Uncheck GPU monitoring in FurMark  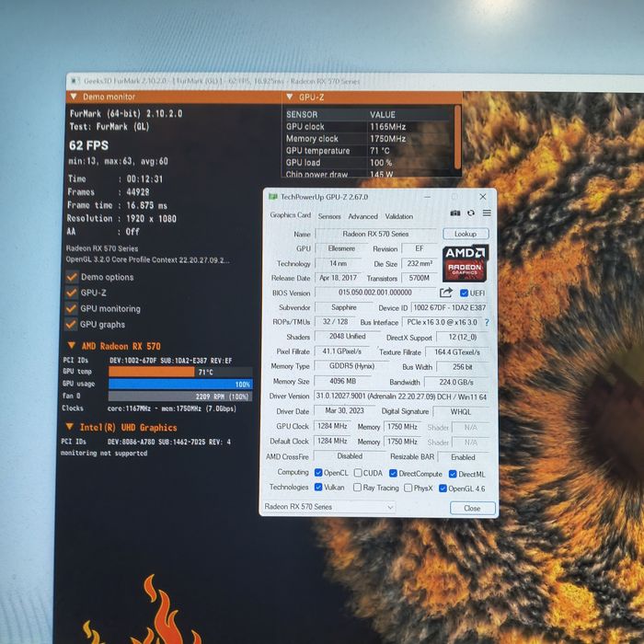coord(71,308)
